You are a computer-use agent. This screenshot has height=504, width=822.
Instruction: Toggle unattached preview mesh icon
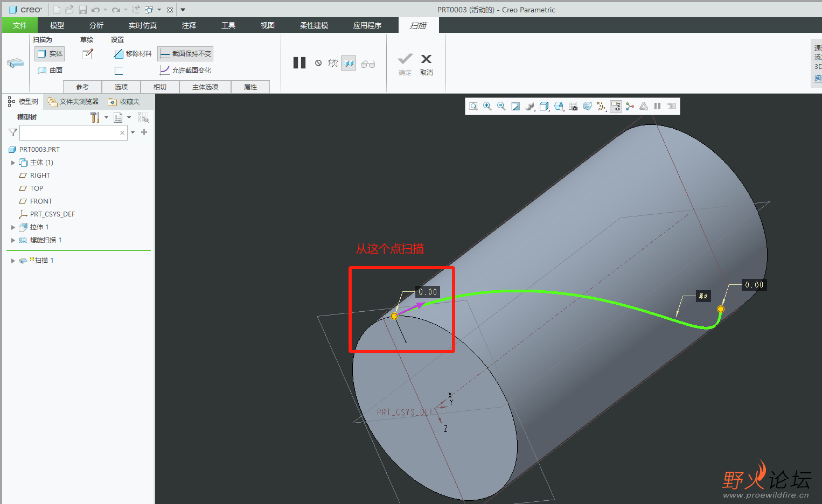tap(333, 63)
